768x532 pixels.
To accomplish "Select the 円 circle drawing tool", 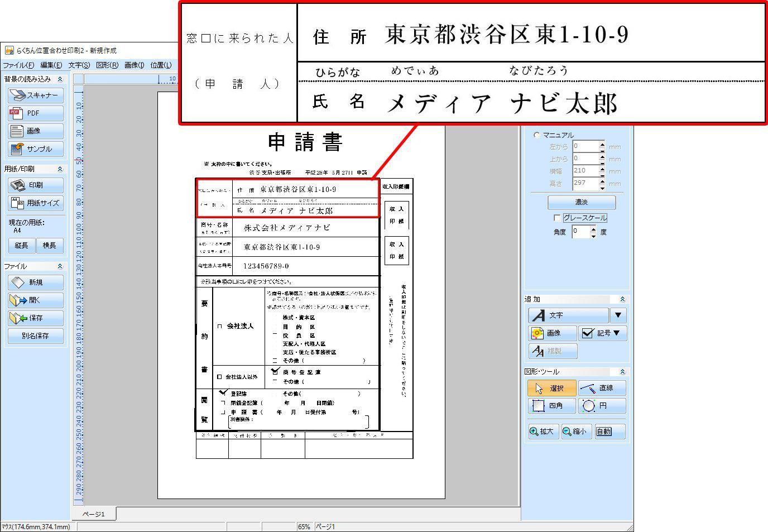I will tap(602, 406).
